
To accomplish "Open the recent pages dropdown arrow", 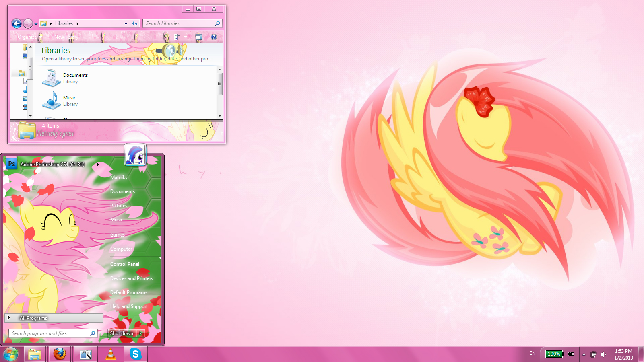I will (36, 24).
